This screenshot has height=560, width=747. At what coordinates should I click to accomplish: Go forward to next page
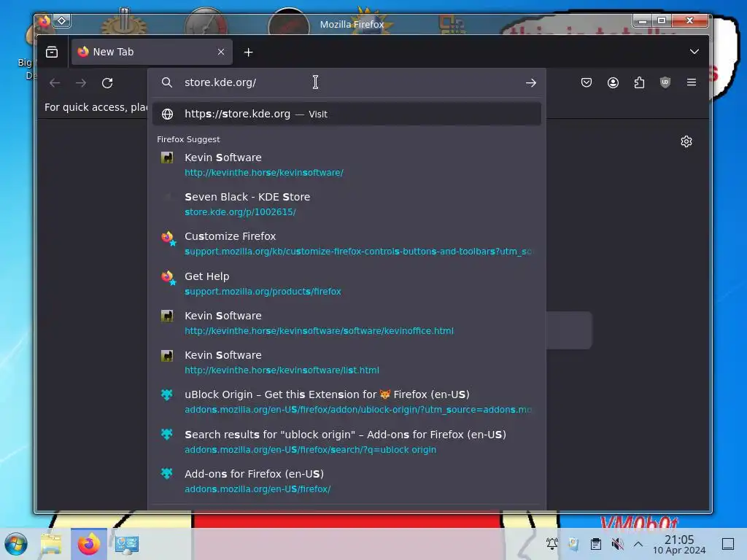click(81, 83)
